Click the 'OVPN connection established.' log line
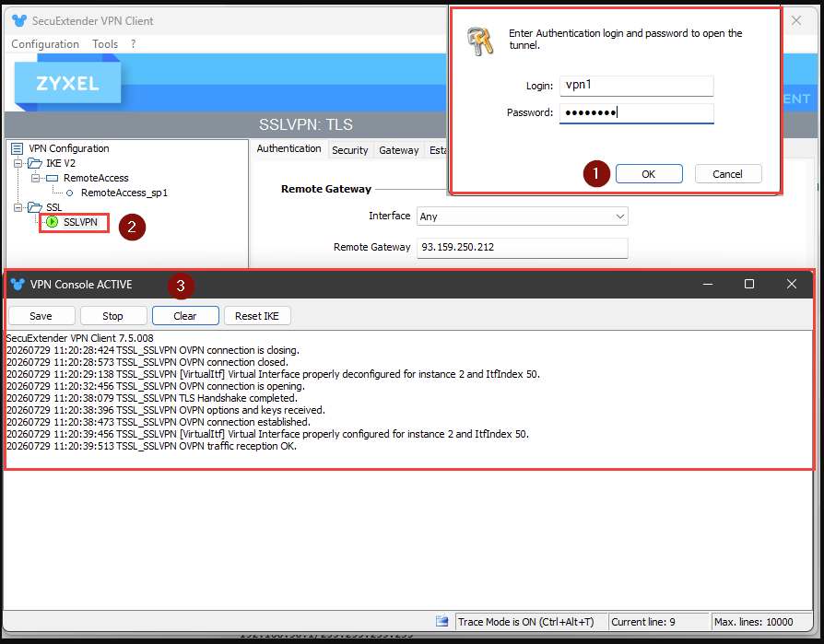 [x=159, y=422]
